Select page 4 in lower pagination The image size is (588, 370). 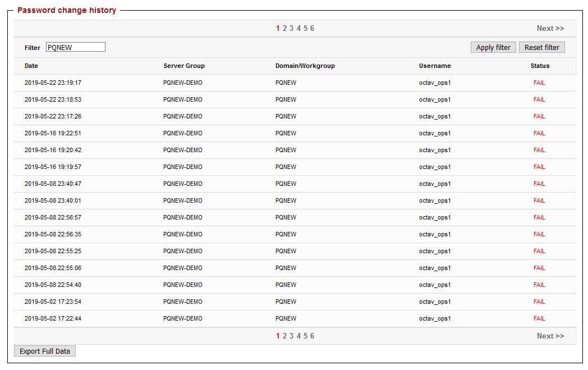(x=298, y=336)
